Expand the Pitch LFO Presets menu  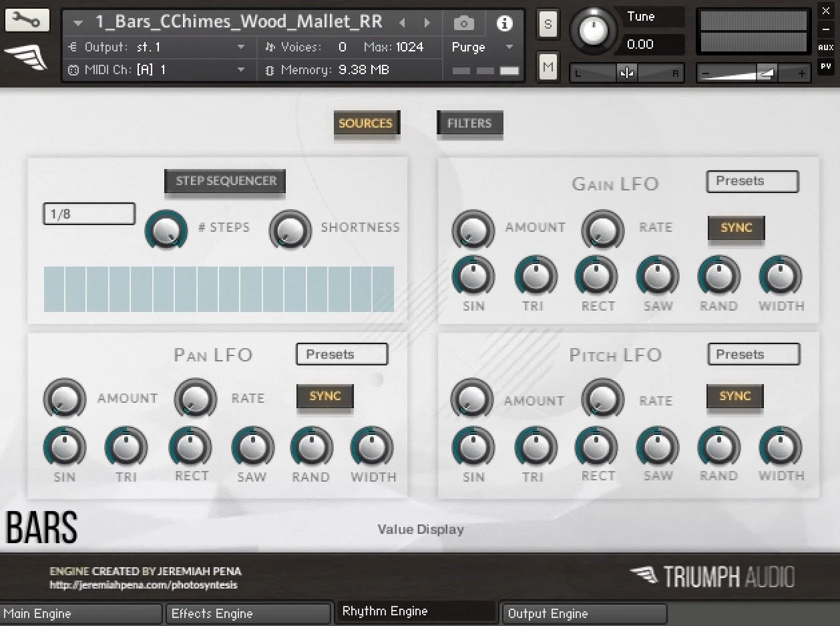coord(753,355)
